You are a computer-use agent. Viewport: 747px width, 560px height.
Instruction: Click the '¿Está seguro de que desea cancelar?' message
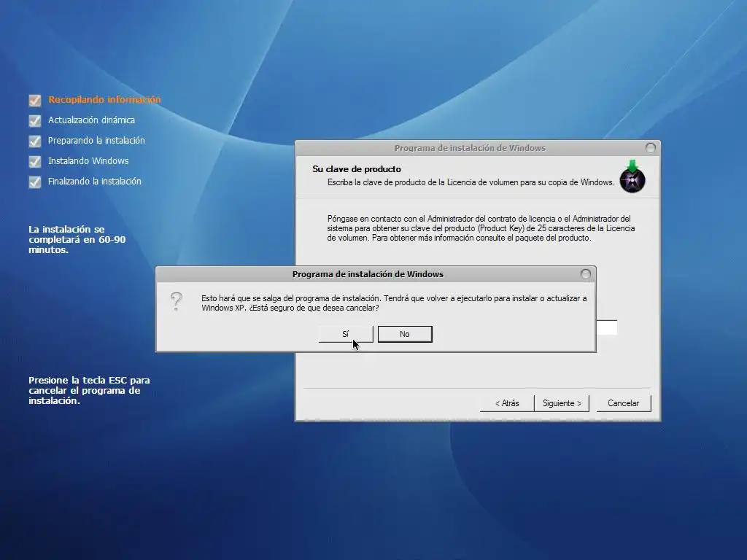314,308
